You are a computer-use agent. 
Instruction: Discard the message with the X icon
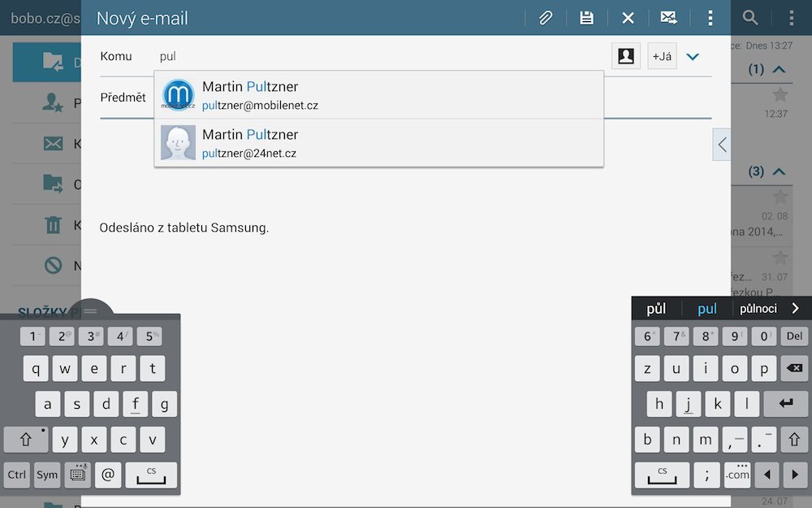627,17
